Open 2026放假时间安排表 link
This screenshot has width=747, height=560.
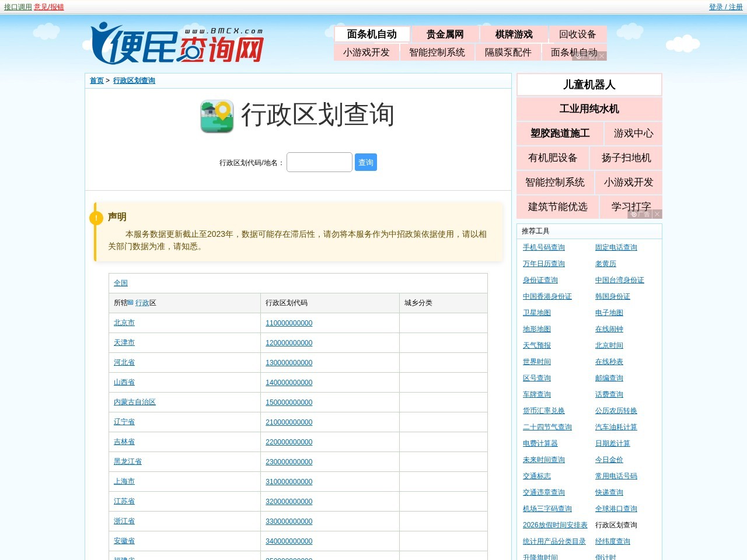pyautogui.click(x=555, y=525)
